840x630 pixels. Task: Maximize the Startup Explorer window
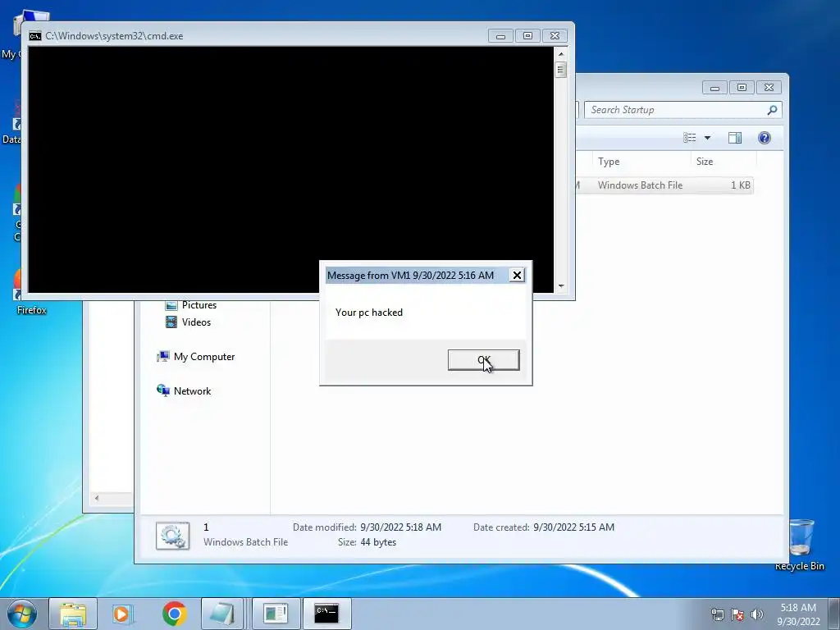point(742,87)
